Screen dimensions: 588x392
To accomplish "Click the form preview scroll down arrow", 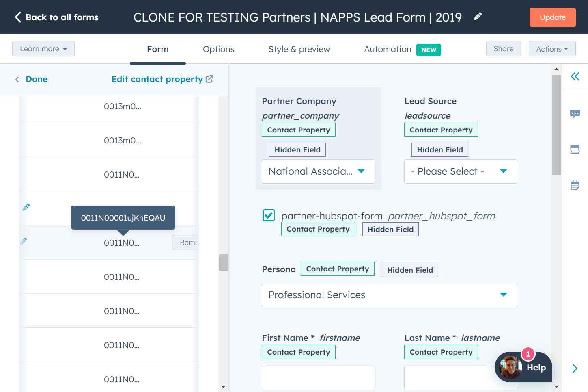I will 556,387.
